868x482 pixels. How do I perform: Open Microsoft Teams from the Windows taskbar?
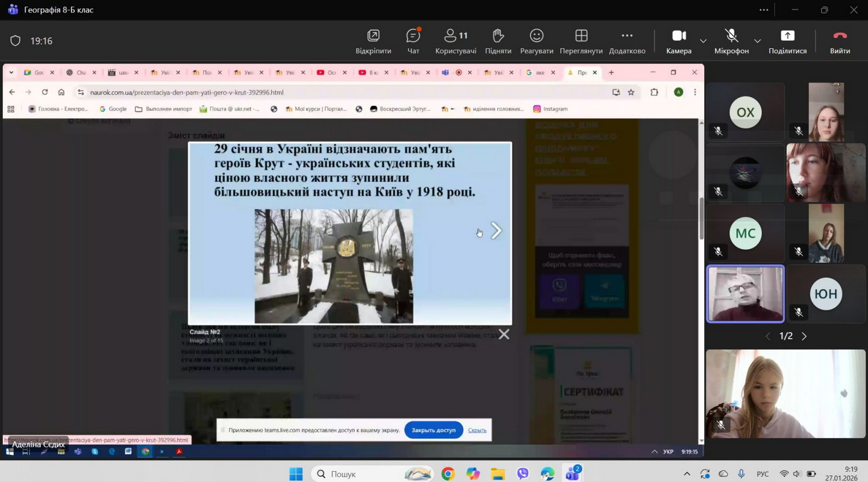coord(572,474)
